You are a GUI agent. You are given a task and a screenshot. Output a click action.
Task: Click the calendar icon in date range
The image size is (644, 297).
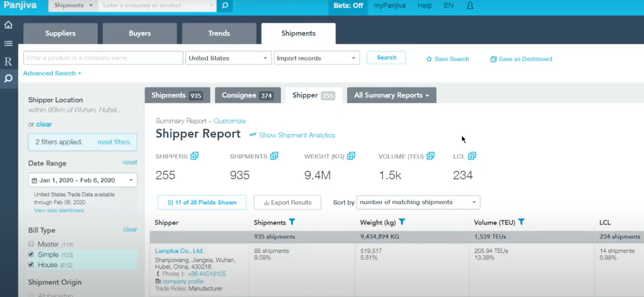click(x=34, y=181)
